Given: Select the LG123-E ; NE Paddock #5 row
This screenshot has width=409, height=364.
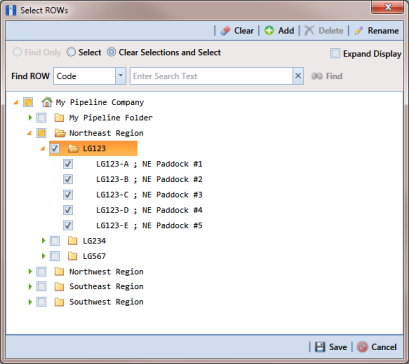Looking at the screenshot, I should point(149,225).
